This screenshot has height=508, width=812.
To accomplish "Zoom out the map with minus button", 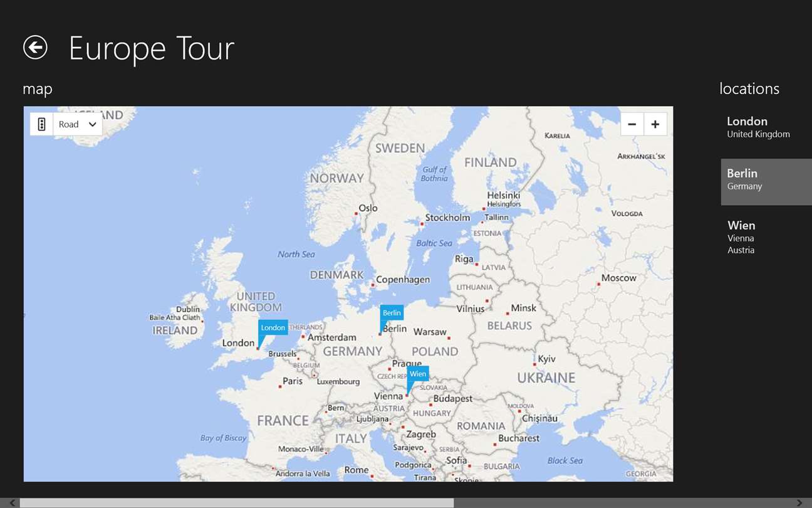I will click(632, 124).
